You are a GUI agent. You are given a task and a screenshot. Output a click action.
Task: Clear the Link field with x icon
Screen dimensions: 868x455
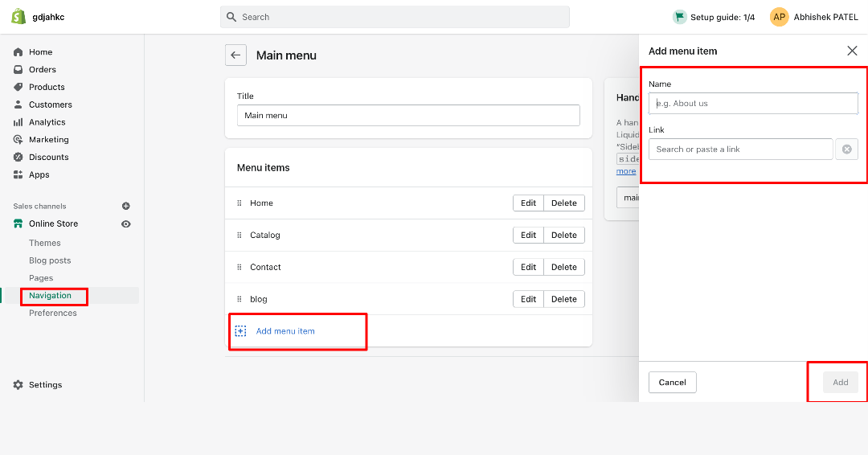pos(847,150)
